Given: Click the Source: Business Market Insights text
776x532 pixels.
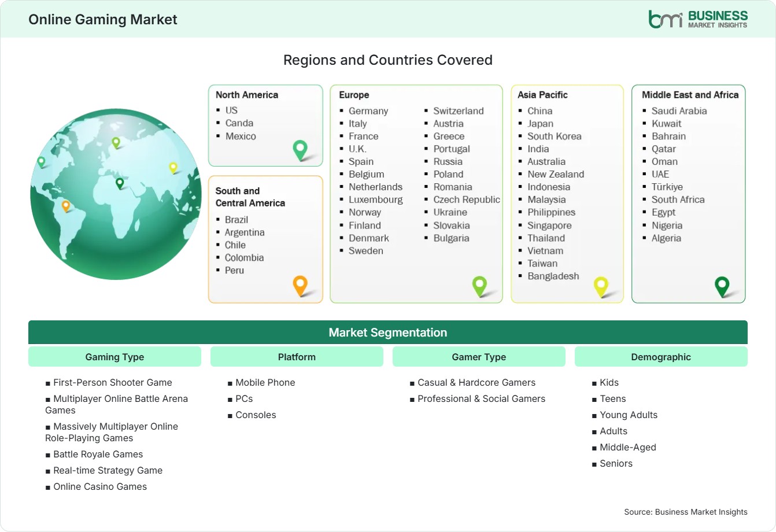Looking at the screenshot, I should click(686, 512).
